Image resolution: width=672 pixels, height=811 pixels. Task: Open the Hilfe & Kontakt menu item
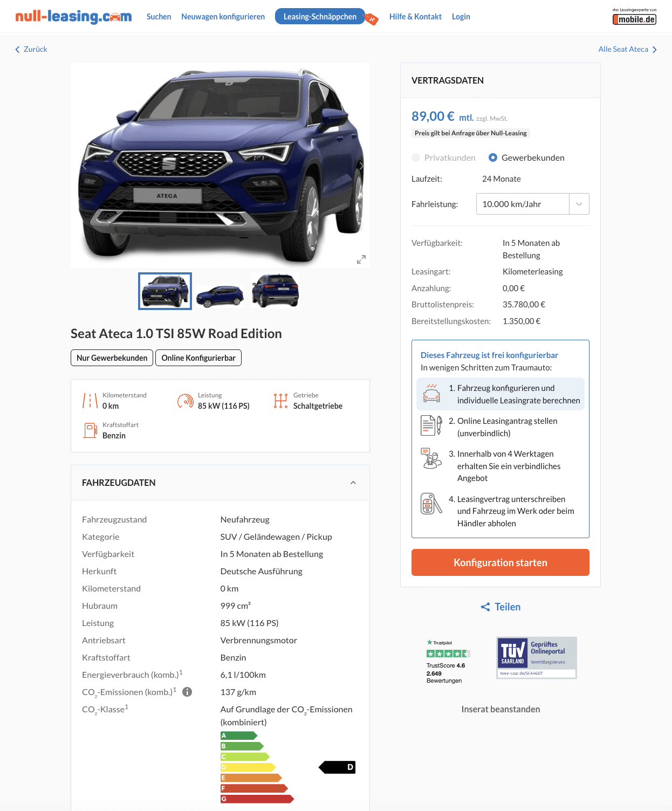415,17
